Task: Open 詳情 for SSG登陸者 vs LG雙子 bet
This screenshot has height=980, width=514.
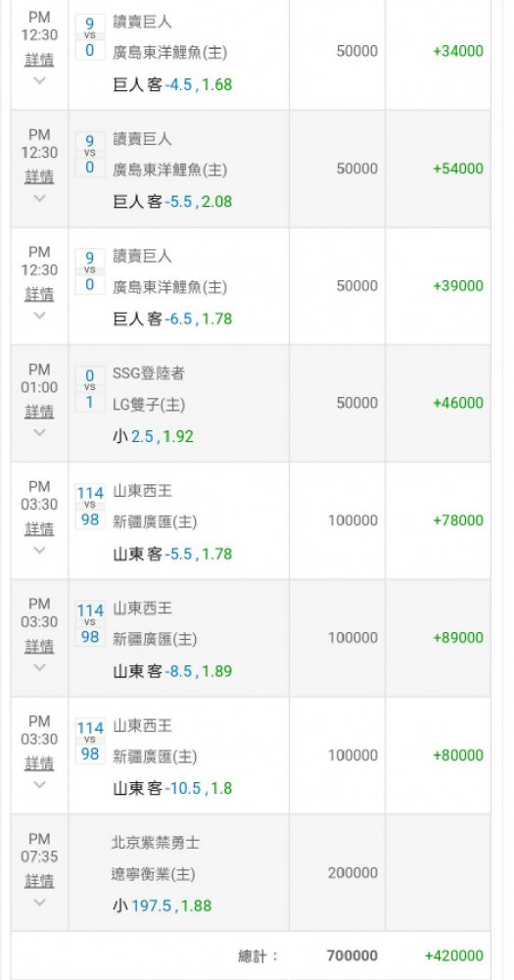Action: pos(39,412)
